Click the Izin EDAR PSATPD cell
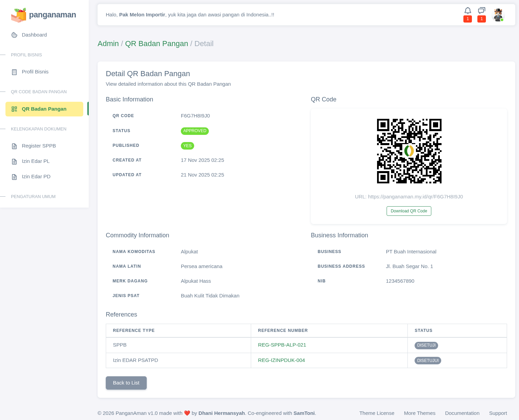 178,360
